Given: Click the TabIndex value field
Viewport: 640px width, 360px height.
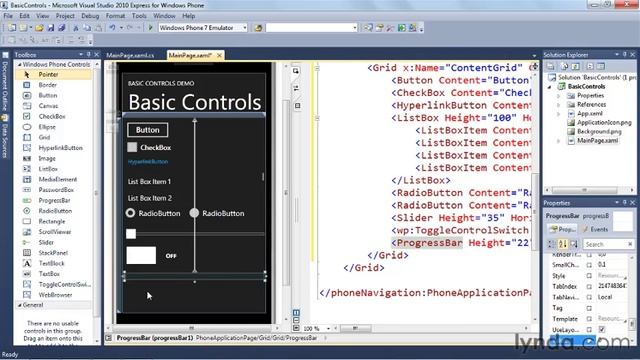Looking at the screenshot, I should [611, 286].
